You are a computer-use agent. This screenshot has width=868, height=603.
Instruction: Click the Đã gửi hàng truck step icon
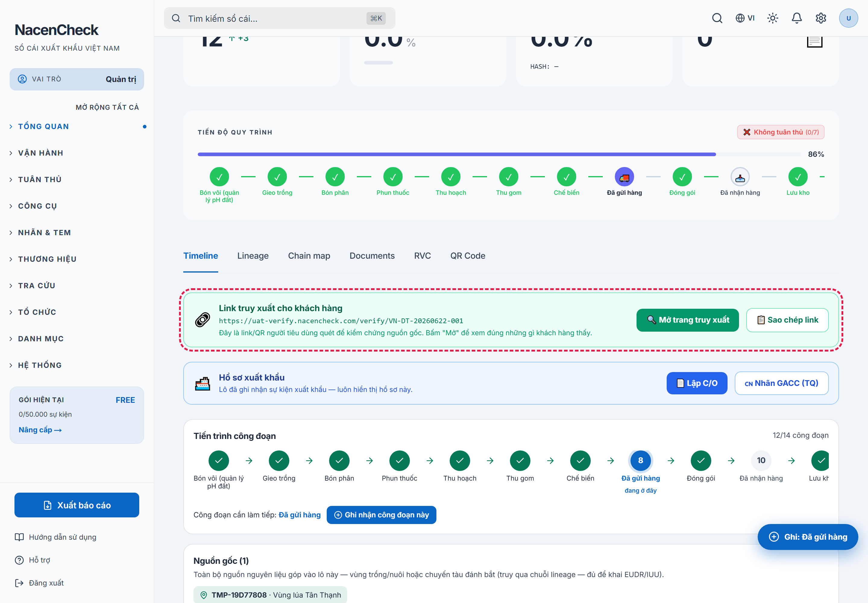624,177
